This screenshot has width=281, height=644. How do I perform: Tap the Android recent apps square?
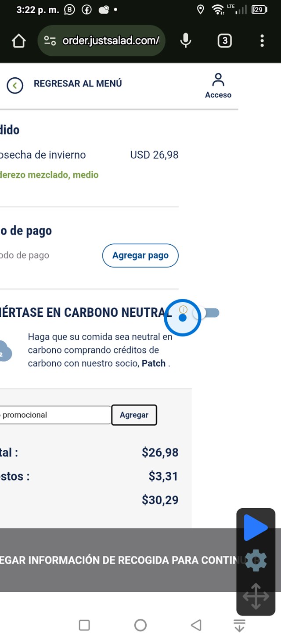[84, 625]
